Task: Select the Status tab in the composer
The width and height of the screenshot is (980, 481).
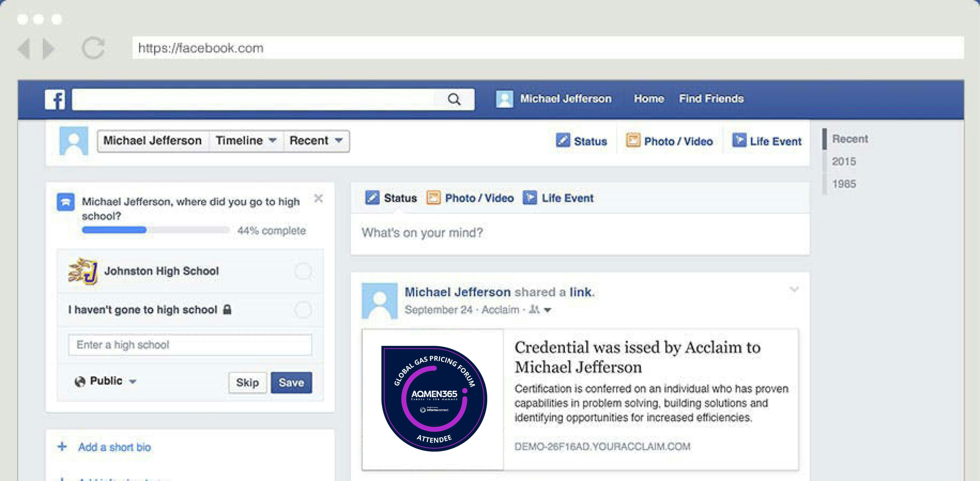Action: 391,198
